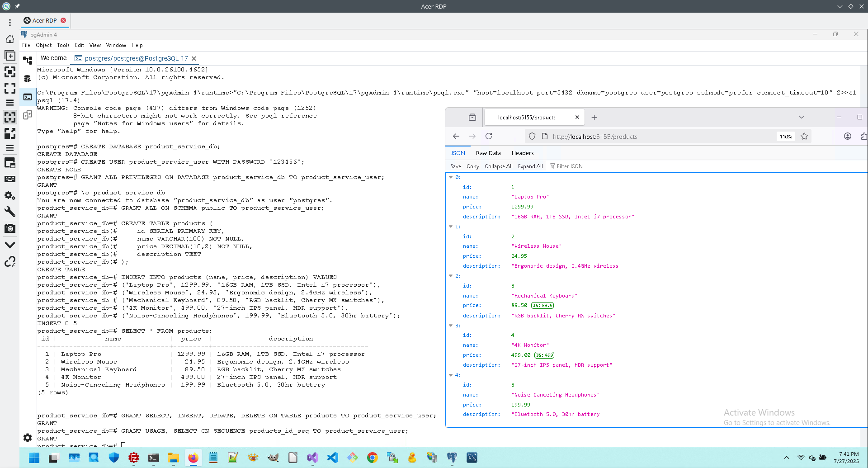Click the JS: 89.5 value badge

click(x=542, y=306)
